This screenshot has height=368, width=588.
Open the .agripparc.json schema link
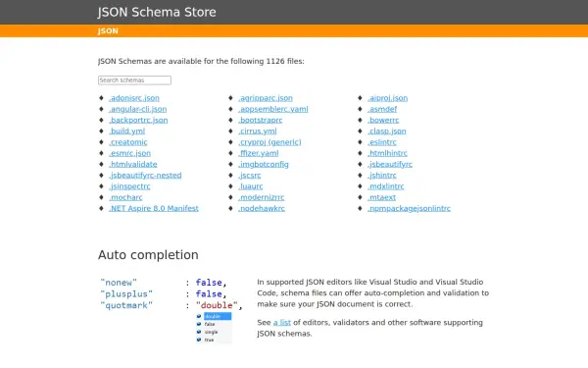coord(266,98)
